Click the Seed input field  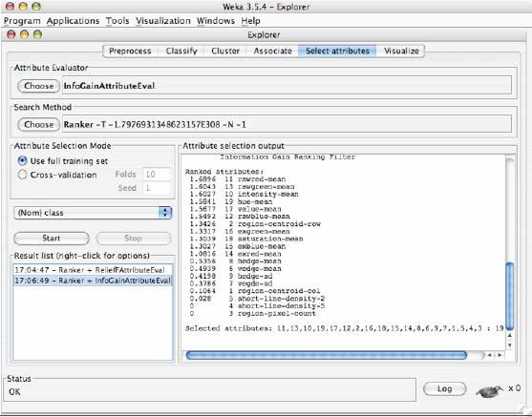tap(157, 188)
